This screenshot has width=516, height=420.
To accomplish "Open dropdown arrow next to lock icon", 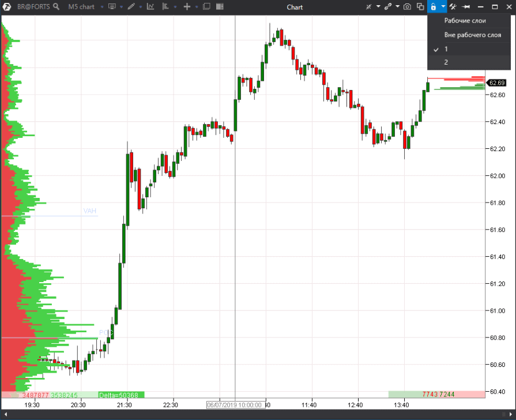I will pos(442,7).
